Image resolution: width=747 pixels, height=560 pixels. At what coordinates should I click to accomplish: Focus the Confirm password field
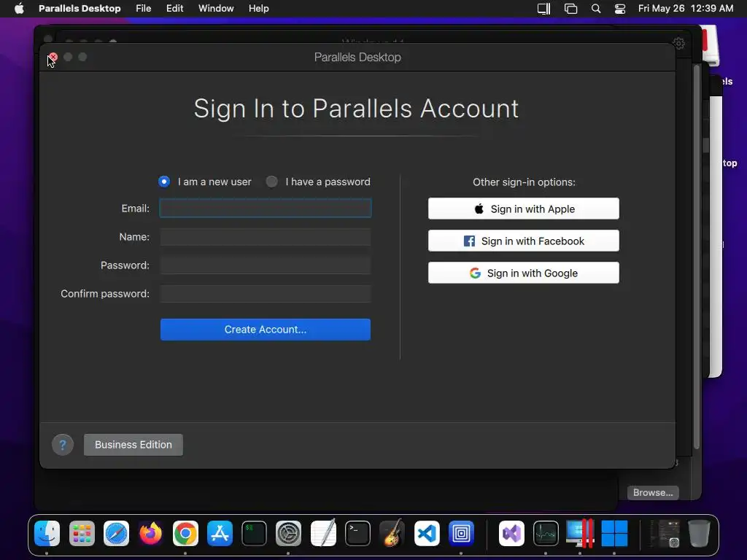tap(266, 294)
